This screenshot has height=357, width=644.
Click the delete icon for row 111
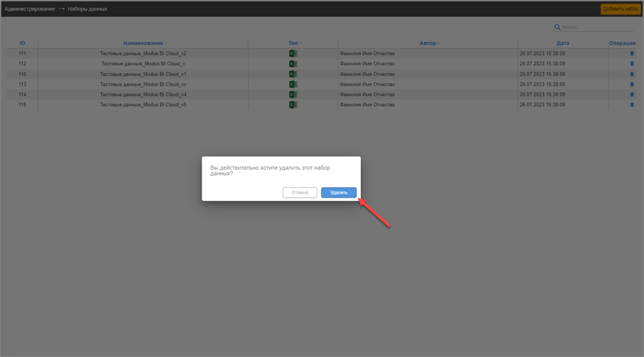[x=631, y=54]
